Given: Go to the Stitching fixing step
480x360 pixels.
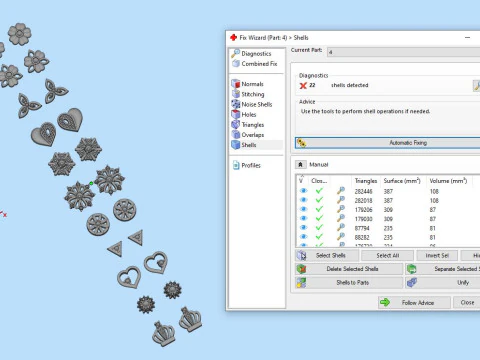Looking at the screenshot, I should coord(248,94).
